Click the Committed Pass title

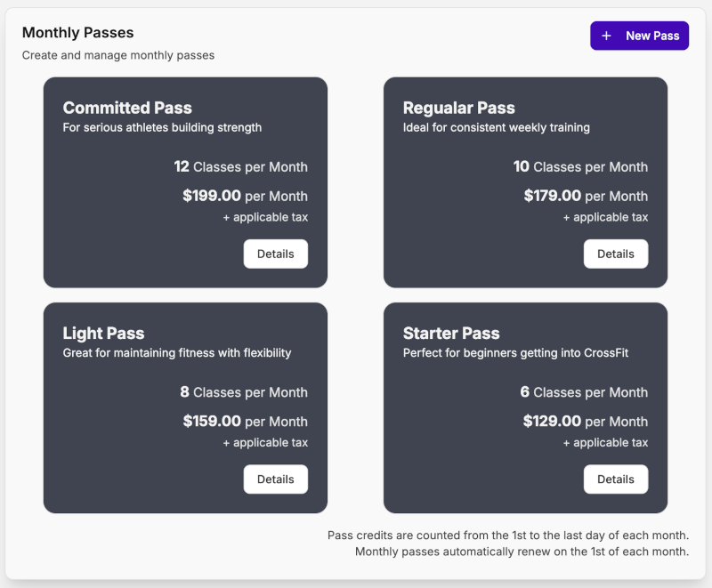126,108
